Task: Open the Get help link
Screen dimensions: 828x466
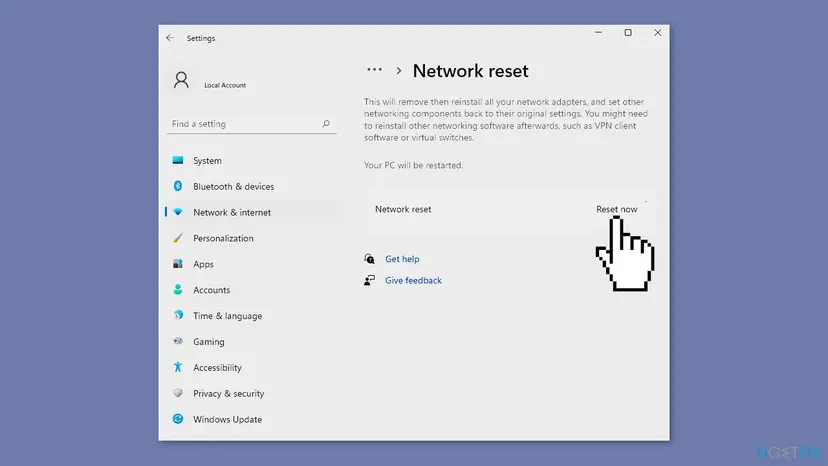Action: point(402,259)
